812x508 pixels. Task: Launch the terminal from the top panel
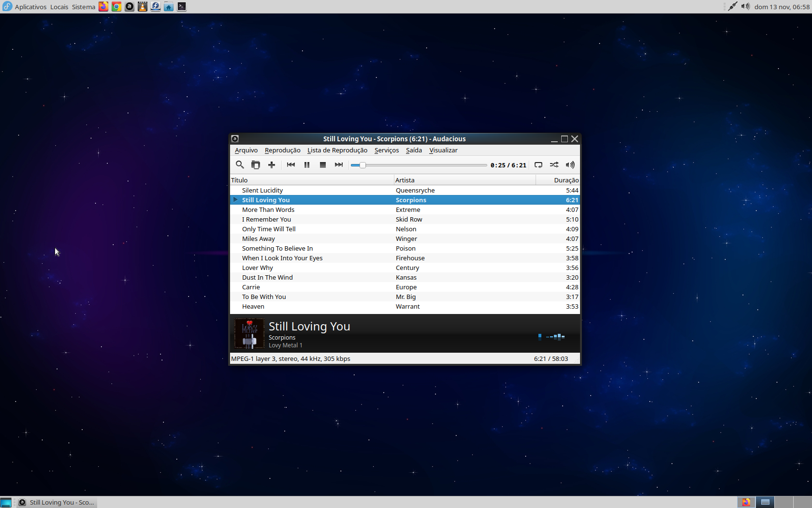click(182, 7)
